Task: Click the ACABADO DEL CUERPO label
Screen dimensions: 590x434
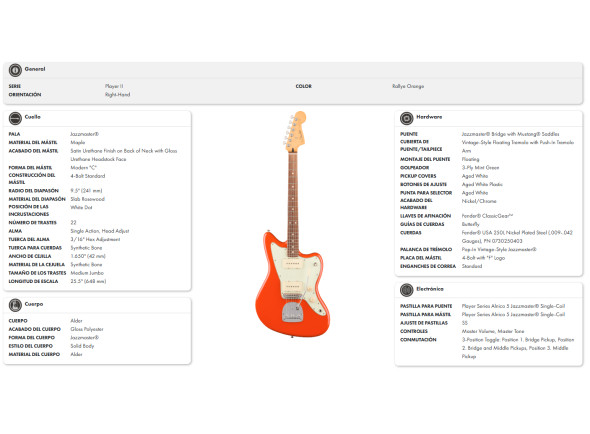Action: pyautogui.click(x=35, y=329)
